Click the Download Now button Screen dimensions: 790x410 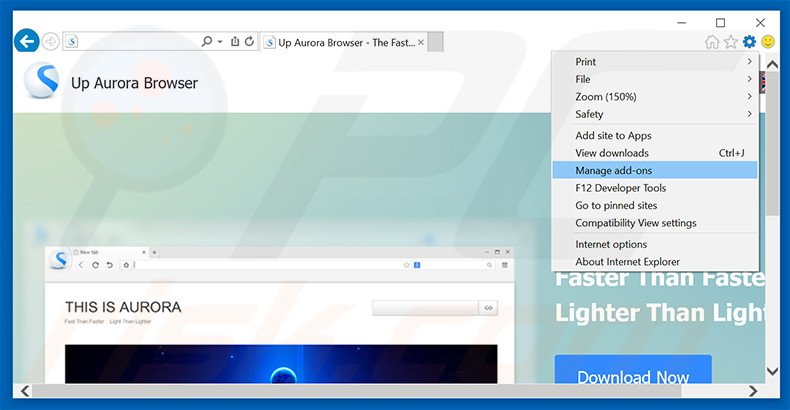coord(633,369)
